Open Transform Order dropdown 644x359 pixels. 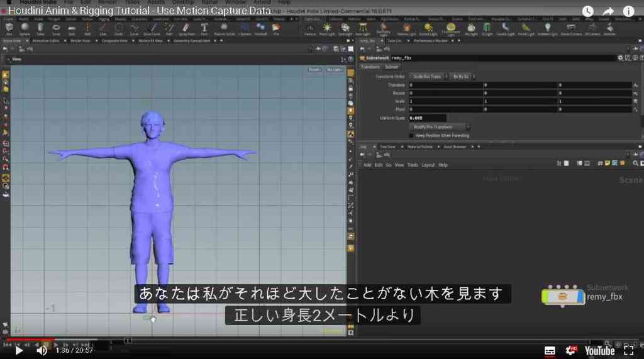coord(429,77)
